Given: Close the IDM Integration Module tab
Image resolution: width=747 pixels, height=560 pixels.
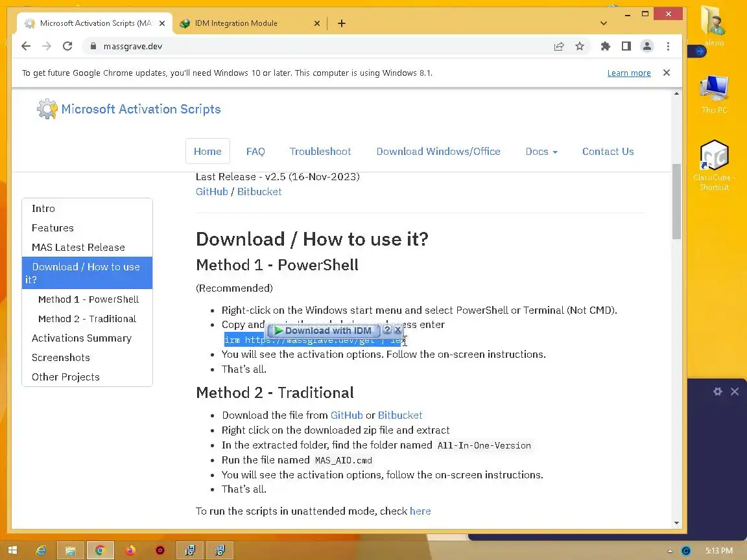Looking at the screenshot, I should pos(317,23).
